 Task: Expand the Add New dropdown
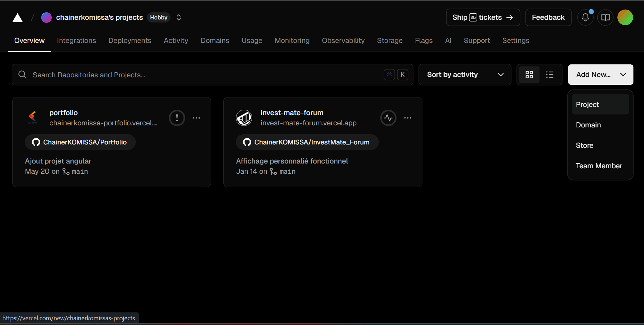click(x=600, y=75)
